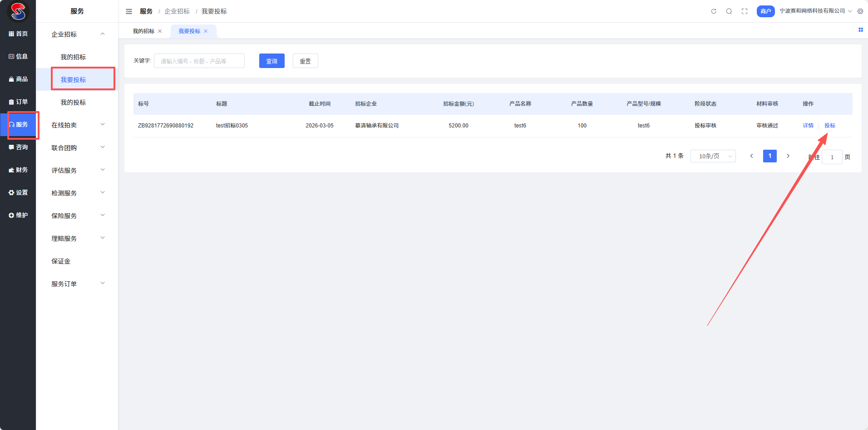
Task: Collapse sidebar using the hamburger menu icon
Action: [129, 11]
